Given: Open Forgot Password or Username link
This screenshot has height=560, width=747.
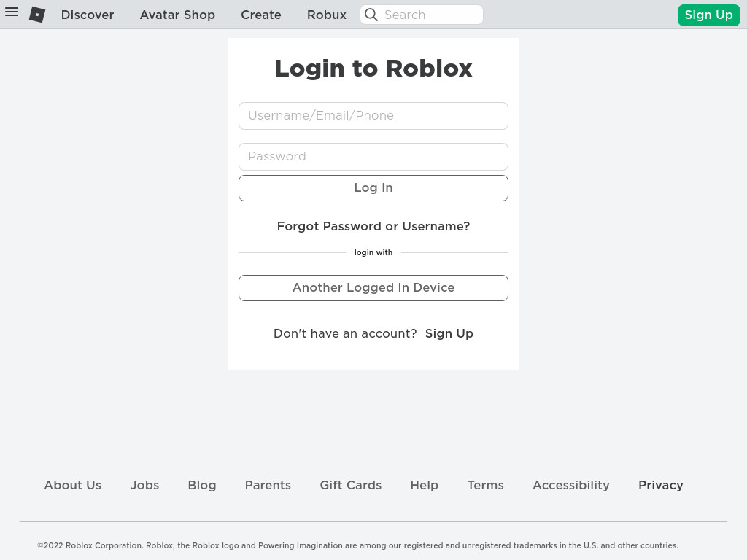Looking at the screenshot, I should tap(373, 226).
